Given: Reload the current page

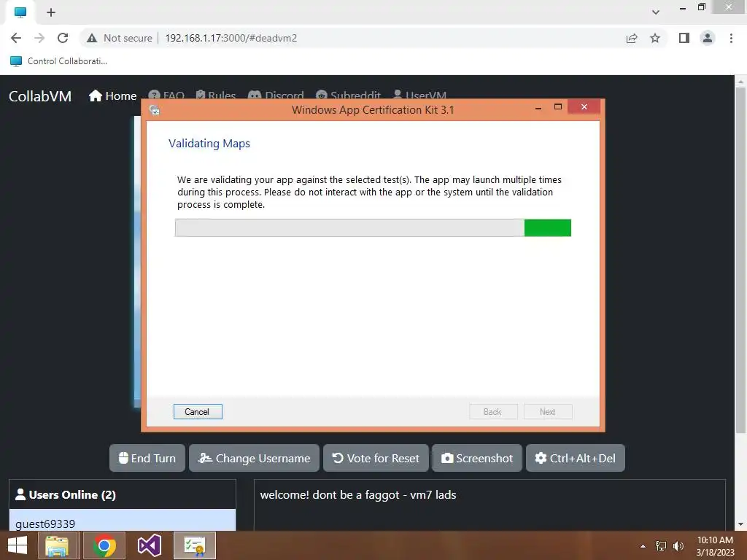Looking at the screenshot, I should tap(63, 38).
